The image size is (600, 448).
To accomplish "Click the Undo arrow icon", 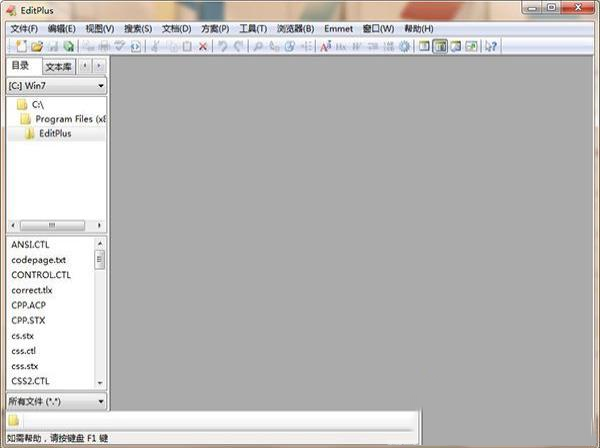I will point(223,46).
